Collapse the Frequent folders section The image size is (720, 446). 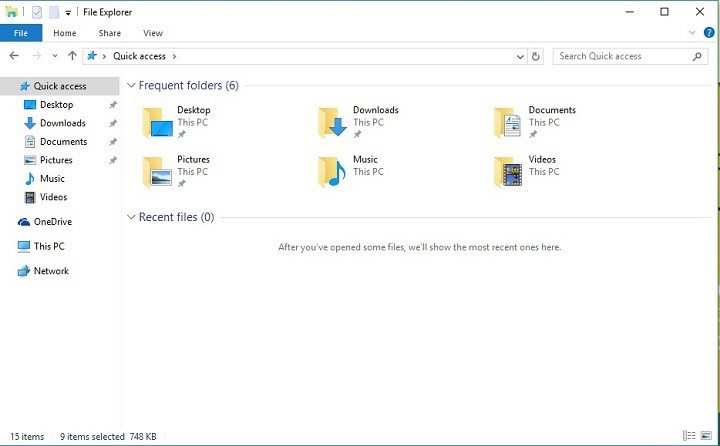click(x=131, y=86)
